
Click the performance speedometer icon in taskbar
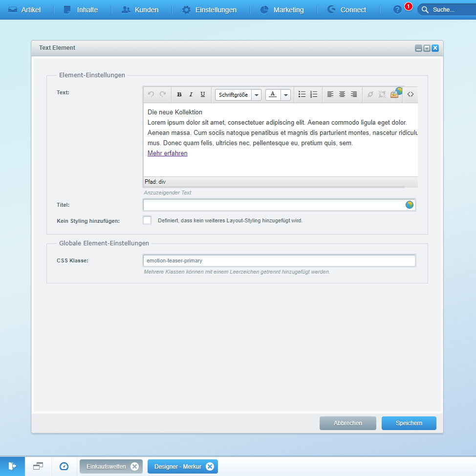[x=64, y=466]
